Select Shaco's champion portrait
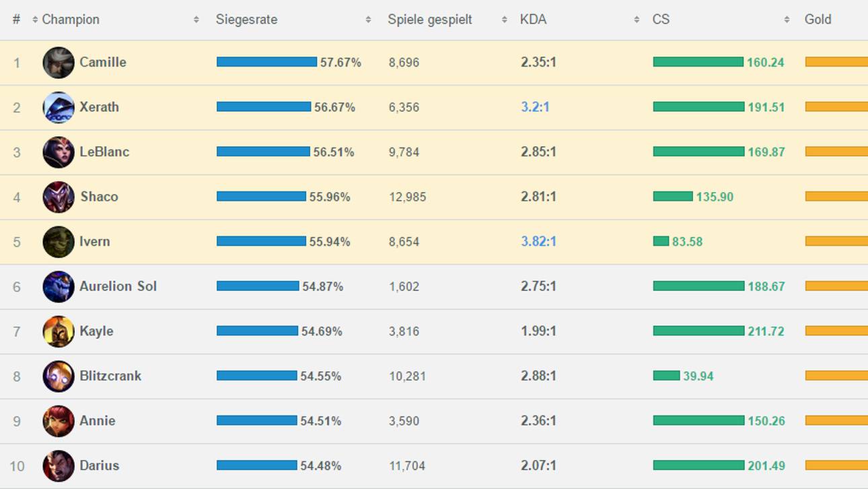Screen dimensions: 868x489 click(x=59, y=197)
